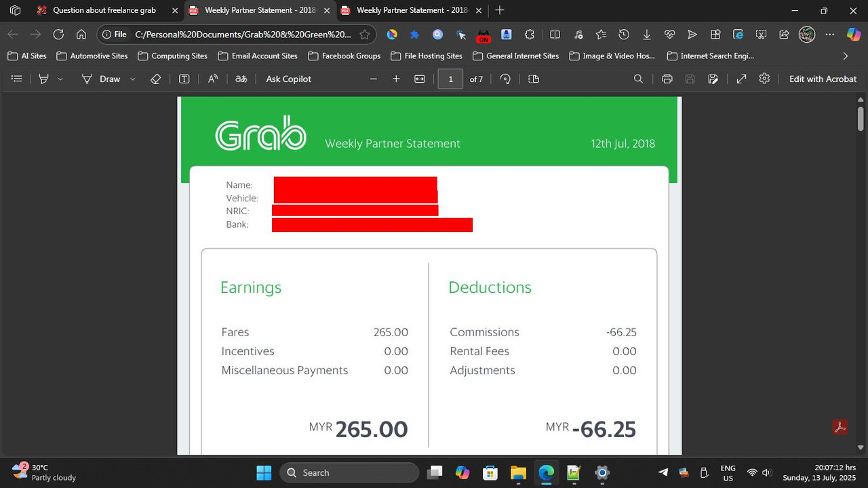Open Split screen view
868x488 pixels.
555,35
